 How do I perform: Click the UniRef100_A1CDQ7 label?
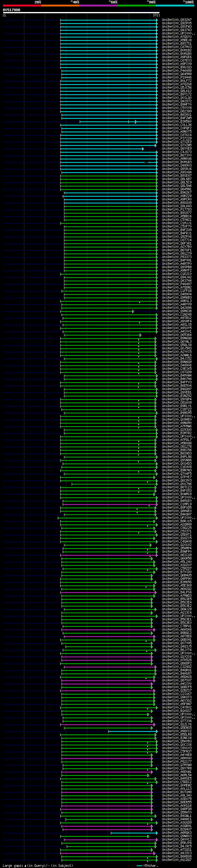177,860
